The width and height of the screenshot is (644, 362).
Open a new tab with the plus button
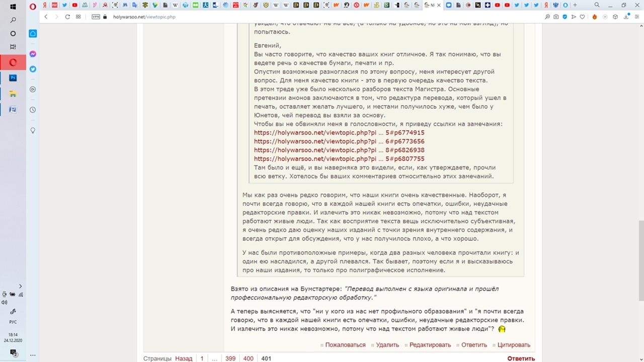click(575, 5)
